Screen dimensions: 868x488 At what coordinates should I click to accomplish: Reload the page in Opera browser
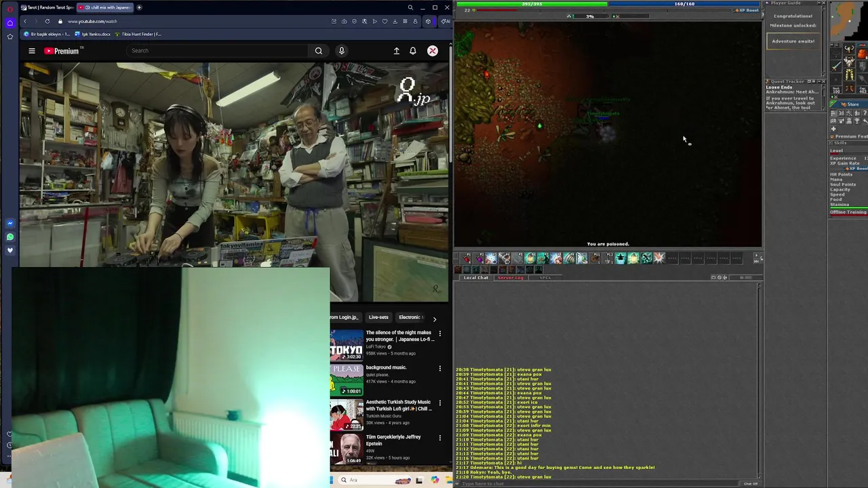coord(47,21)
